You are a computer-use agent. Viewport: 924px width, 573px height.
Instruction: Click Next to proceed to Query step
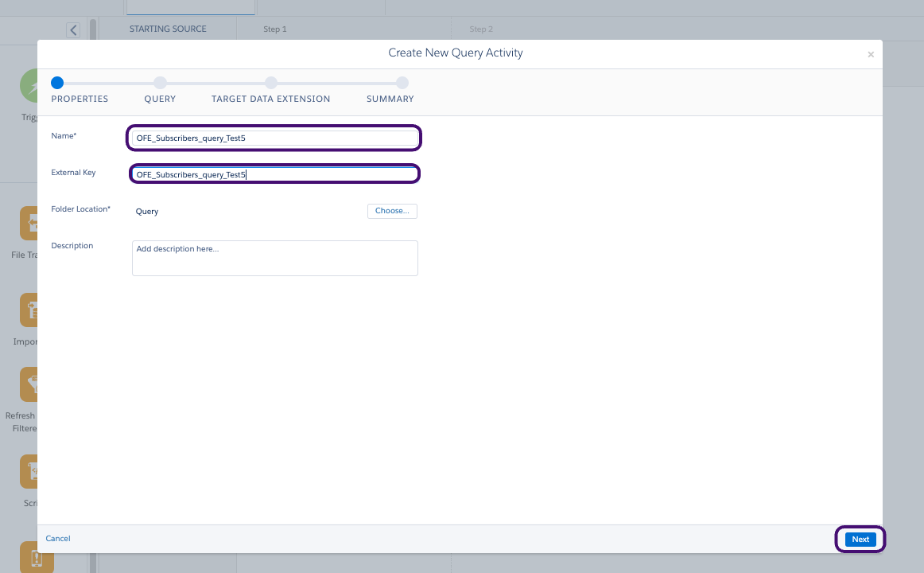pos(860,539)
